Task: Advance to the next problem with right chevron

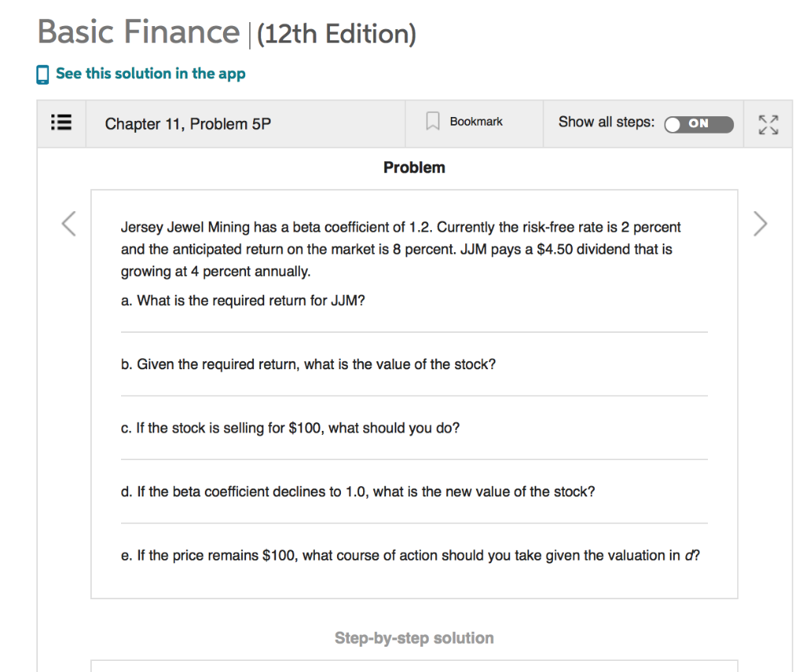Action: 760,224
